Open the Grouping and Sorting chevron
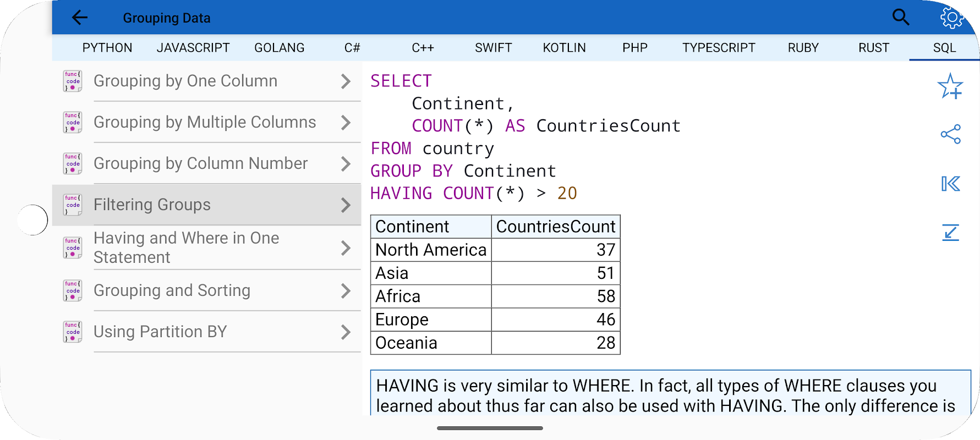Image resolution: width=980 pixels, height=440 pixels. coord(346,290)
